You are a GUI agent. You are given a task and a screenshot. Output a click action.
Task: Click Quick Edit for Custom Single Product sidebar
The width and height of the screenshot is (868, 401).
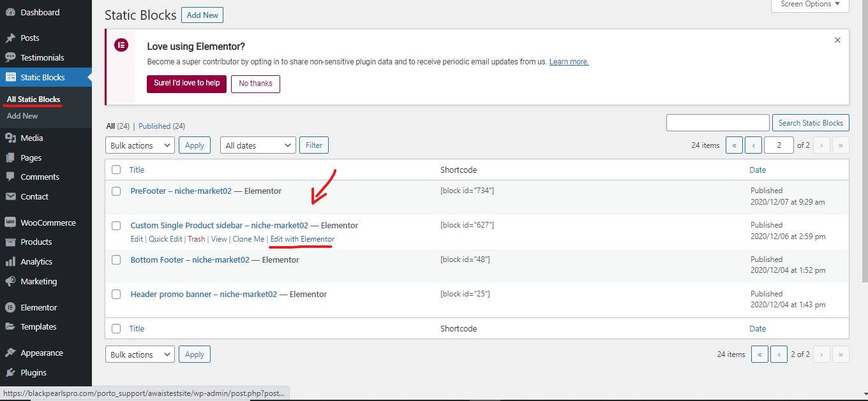coord(165,239)
